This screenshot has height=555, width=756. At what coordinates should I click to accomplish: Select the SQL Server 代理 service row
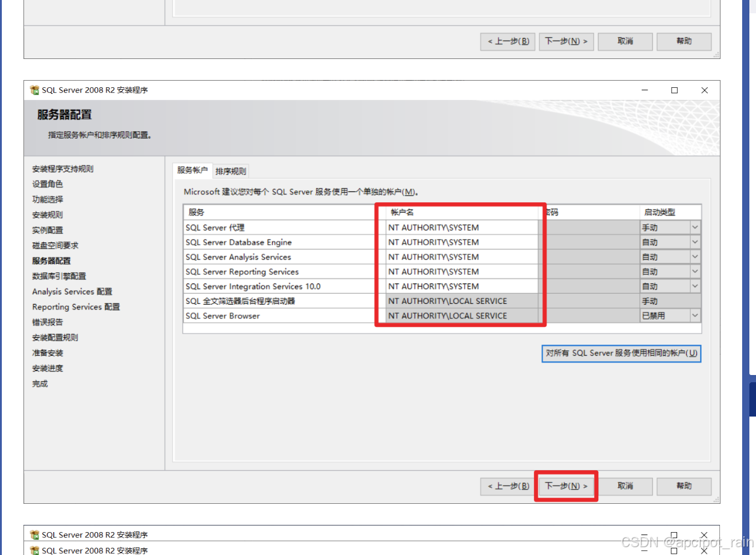click(x=284, y=228)
